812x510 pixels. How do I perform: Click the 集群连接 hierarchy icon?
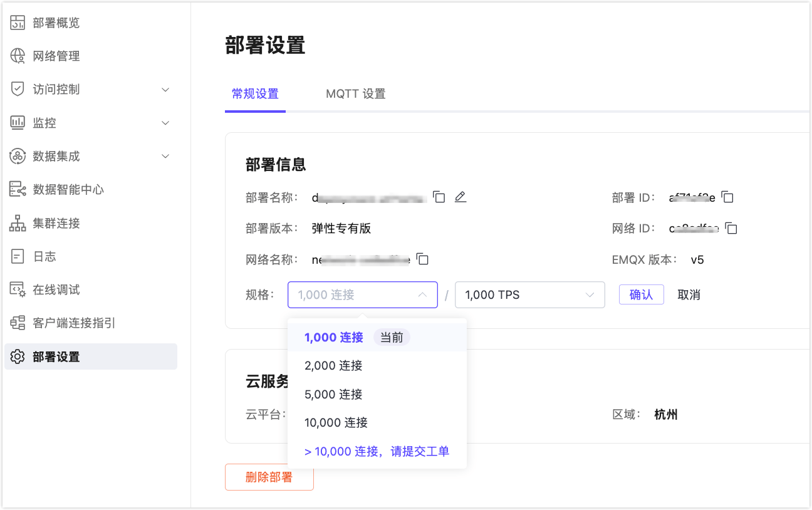[18, 223]
